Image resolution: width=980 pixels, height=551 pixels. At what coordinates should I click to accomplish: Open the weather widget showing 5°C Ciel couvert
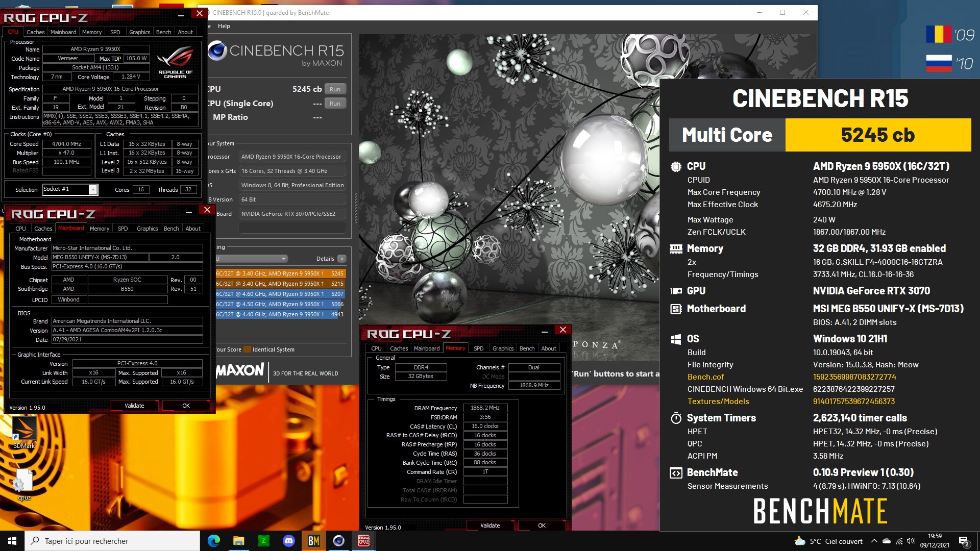pos(828,541)
